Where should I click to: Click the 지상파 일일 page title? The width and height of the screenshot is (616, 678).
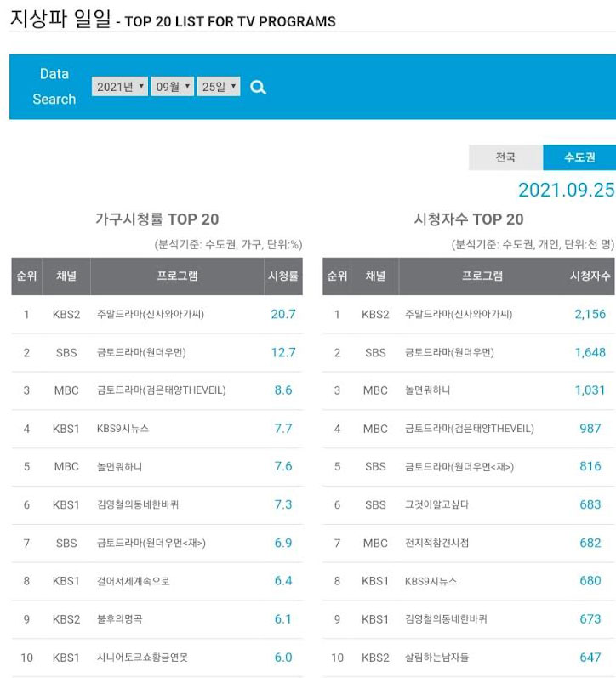click(x=60, y=19)
